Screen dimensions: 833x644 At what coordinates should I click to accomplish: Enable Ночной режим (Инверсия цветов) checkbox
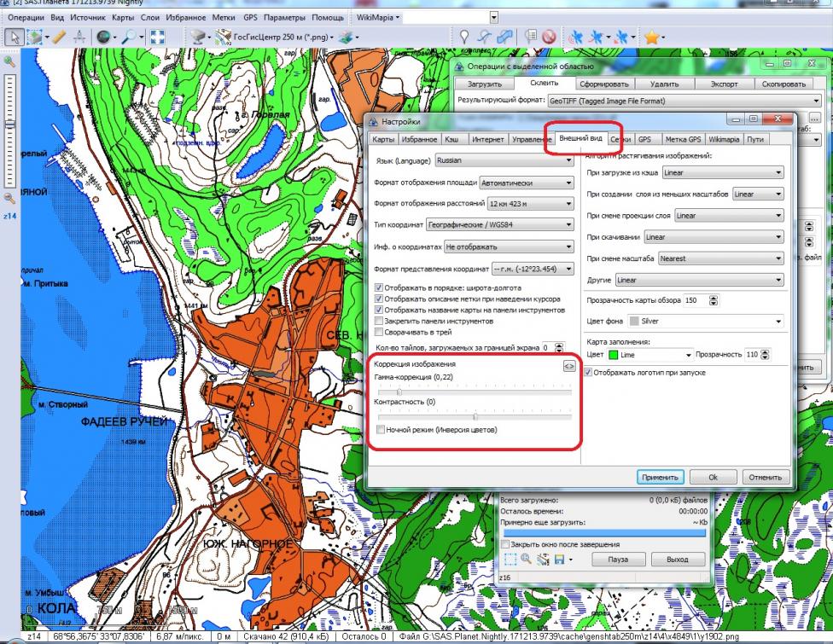pos(381,431)
